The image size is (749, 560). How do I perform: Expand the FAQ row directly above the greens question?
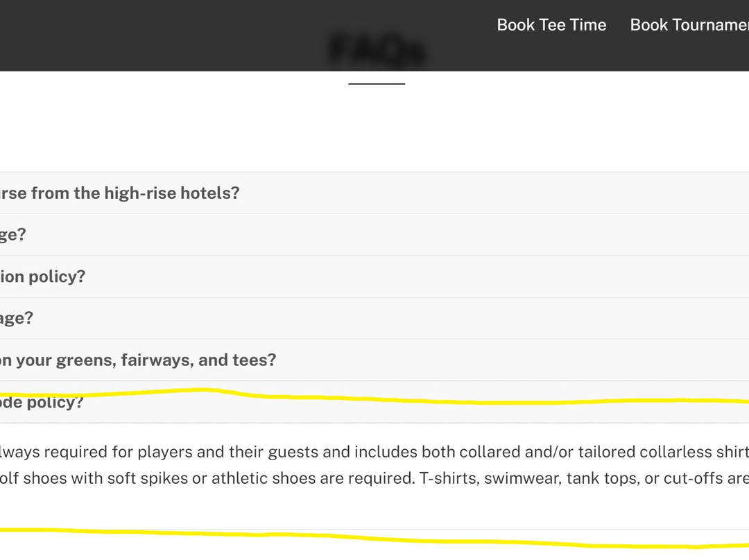(x=16, y=318)
